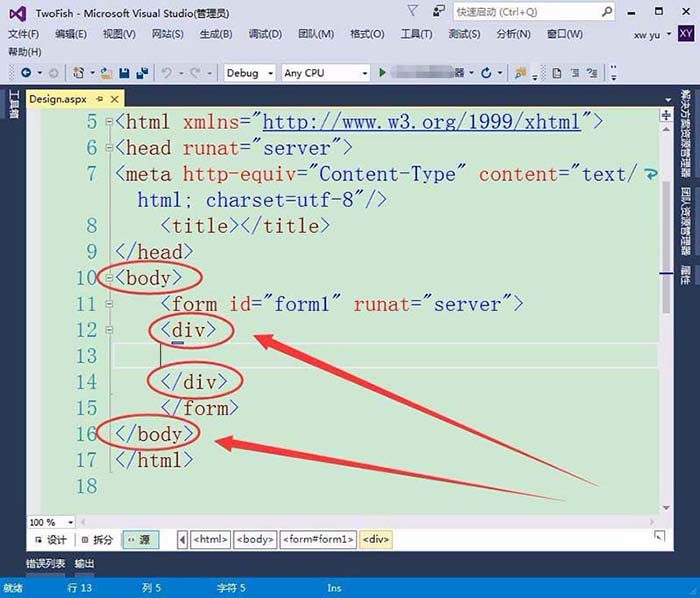
Task: Collapse the div block on line 12
Action: [109, 330]
